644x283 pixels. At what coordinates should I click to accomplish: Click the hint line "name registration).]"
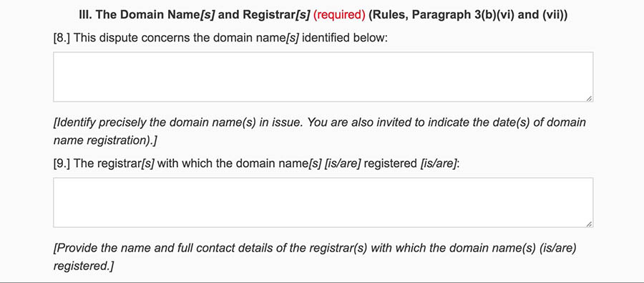coord(106,140)
